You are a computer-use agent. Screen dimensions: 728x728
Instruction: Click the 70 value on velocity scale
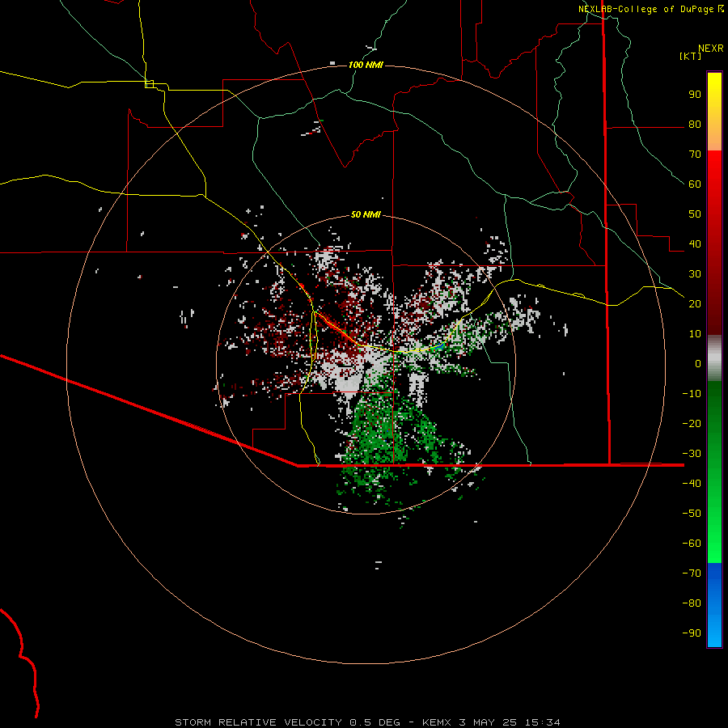coord(695,154)
